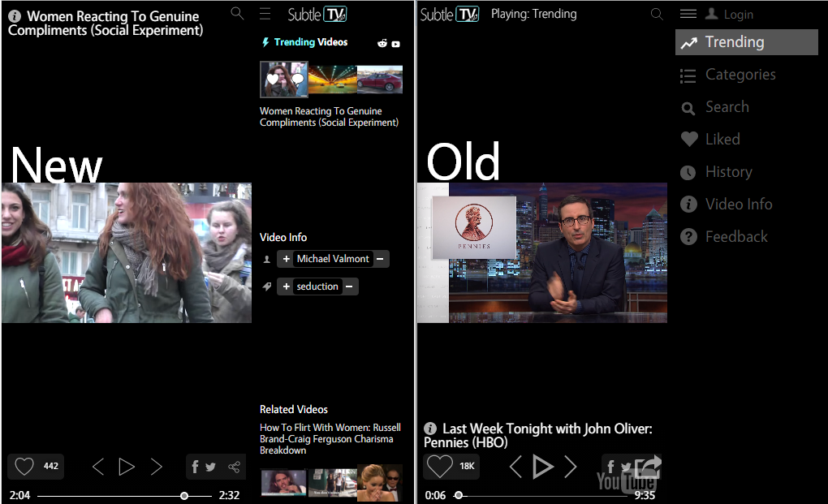This screenshot has height=504, width=828.
Task: Click the info icon beside Last Week Tonight title
Action: pyautogui.click(x=430, y=429)
